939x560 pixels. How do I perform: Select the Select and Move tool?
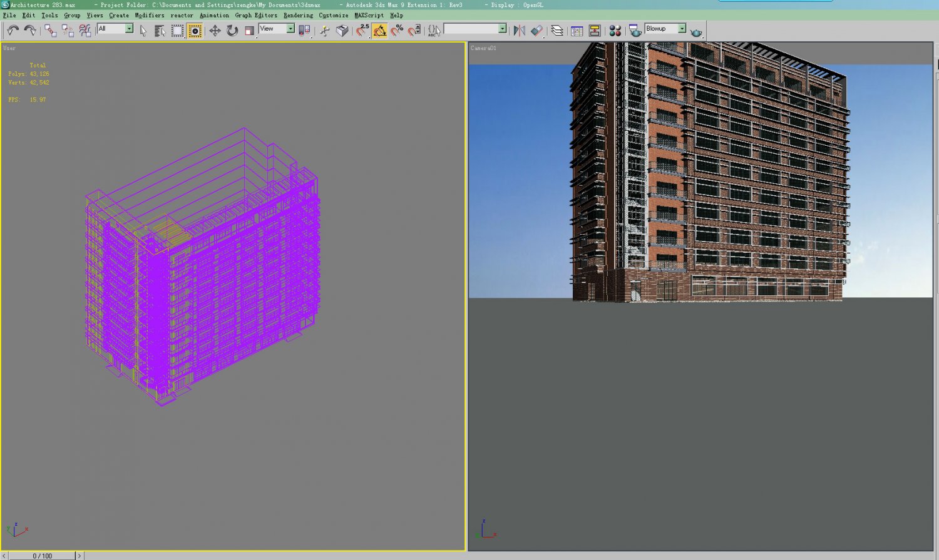(216, 29)
